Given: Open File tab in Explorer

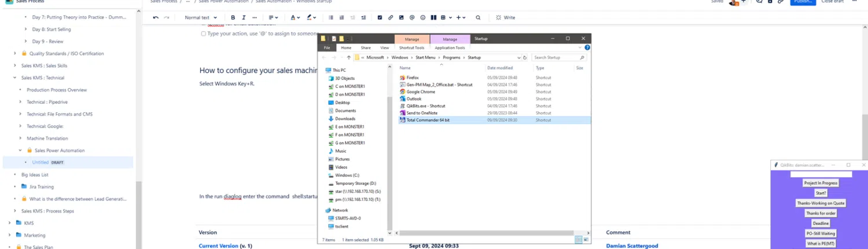Looking at the screenshot, I should (x=327, y=47).
